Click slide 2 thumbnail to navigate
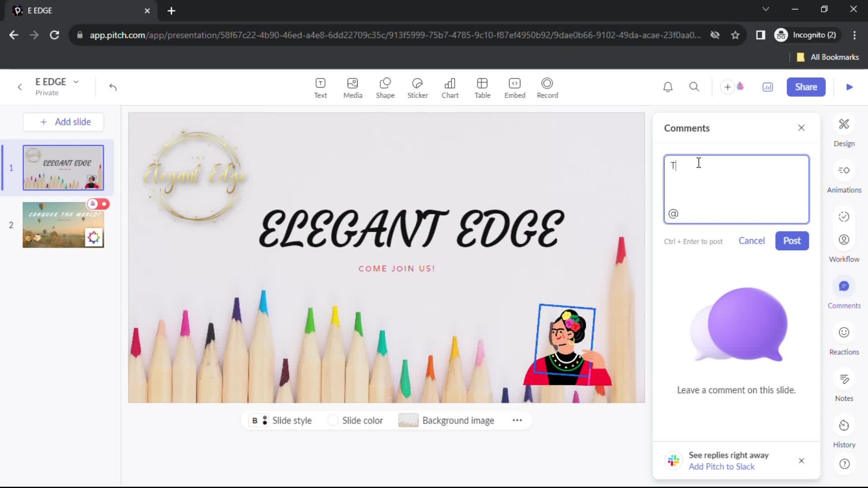This screenshot has width=868, height=488. 63,225
